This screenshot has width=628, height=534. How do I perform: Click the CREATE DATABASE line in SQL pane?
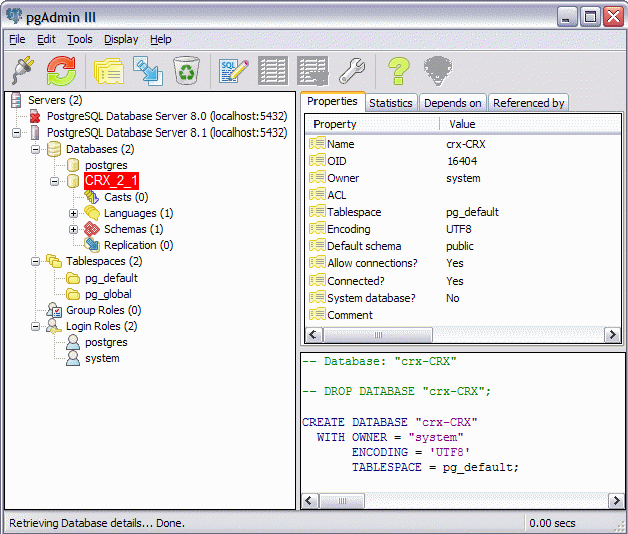390,422
